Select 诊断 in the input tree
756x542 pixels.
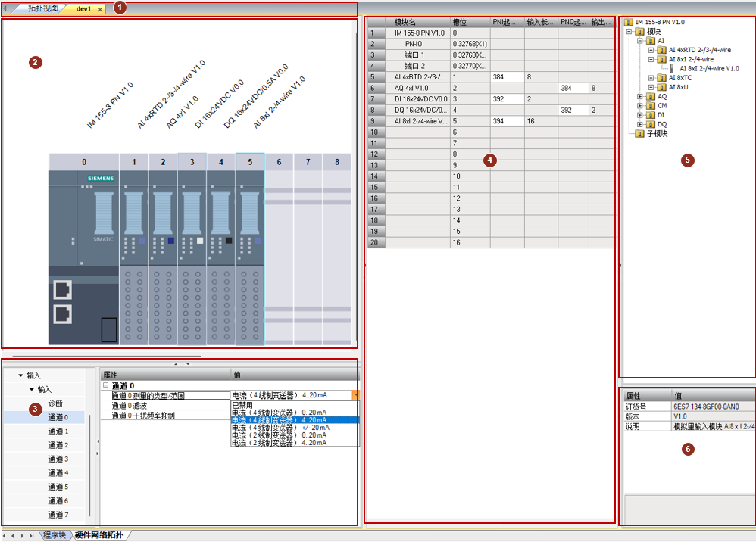tap(55, 403)
